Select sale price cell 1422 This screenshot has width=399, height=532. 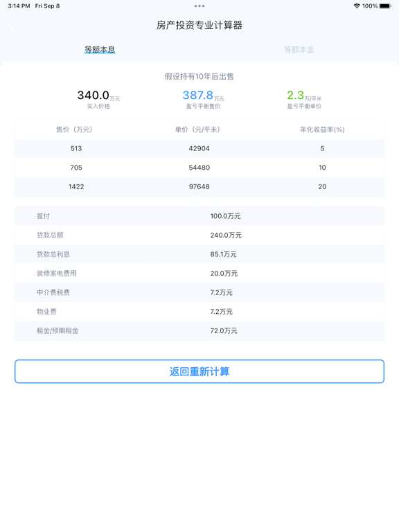[x=76, y=186]
